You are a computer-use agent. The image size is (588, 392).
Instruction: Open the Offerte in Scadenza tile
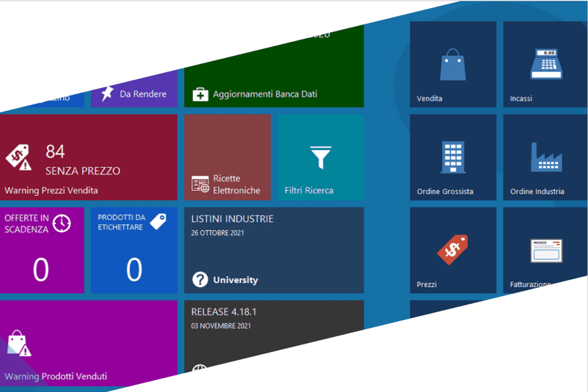42,250
